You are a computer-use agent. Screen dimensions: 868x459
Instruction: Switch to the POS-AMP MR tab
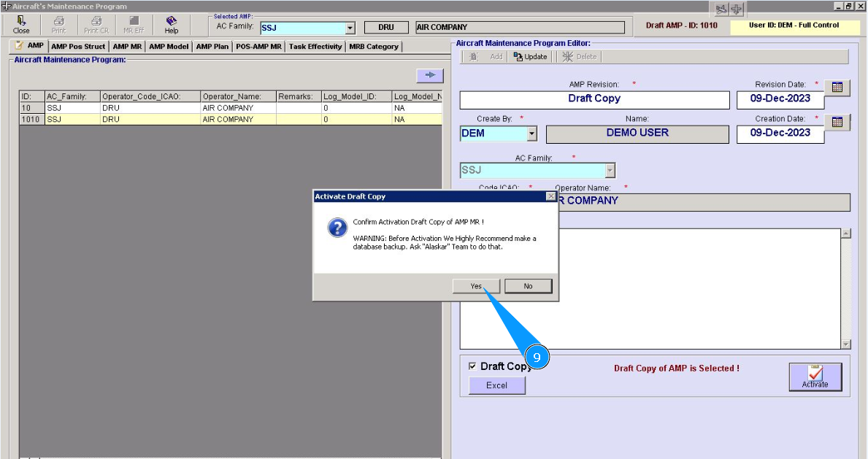258,47
